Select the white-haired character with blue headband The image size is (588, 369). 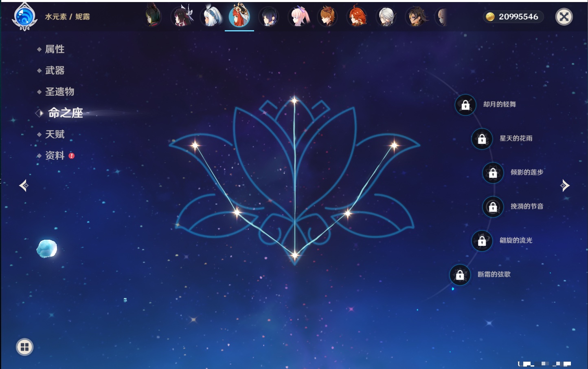pos(211,16)
